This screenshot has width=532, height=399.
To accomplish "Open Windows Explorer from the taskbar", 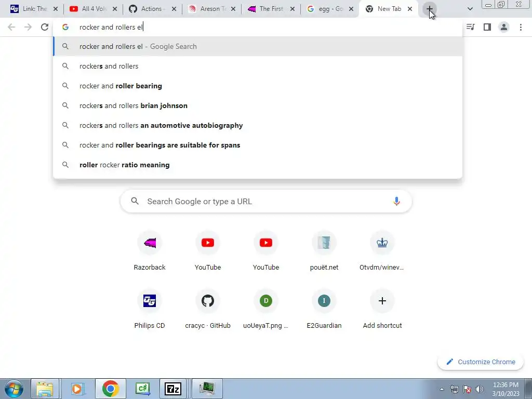I will coord(45,389).
